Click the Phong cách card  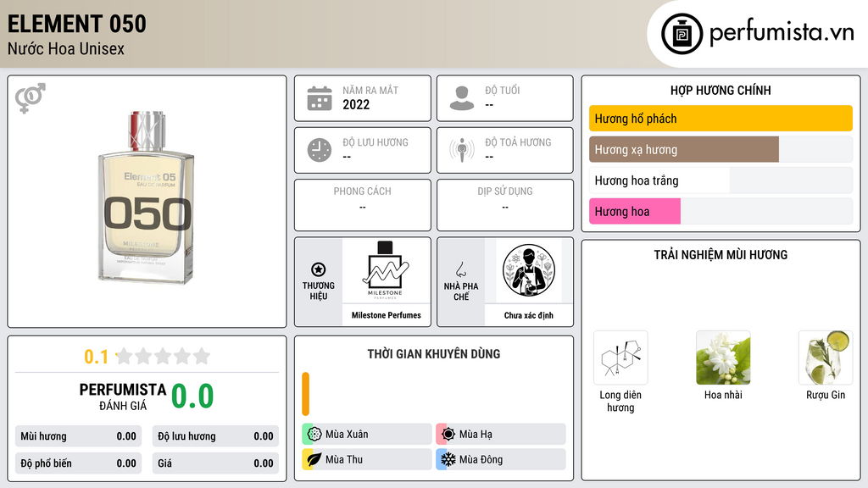(363, 205)
